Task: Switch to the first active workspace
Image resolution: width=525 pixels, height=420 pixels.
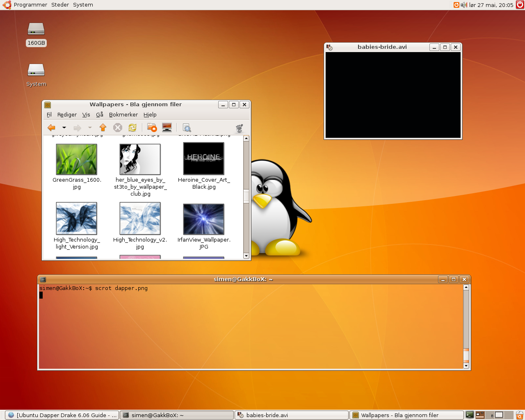Action: 480,415
